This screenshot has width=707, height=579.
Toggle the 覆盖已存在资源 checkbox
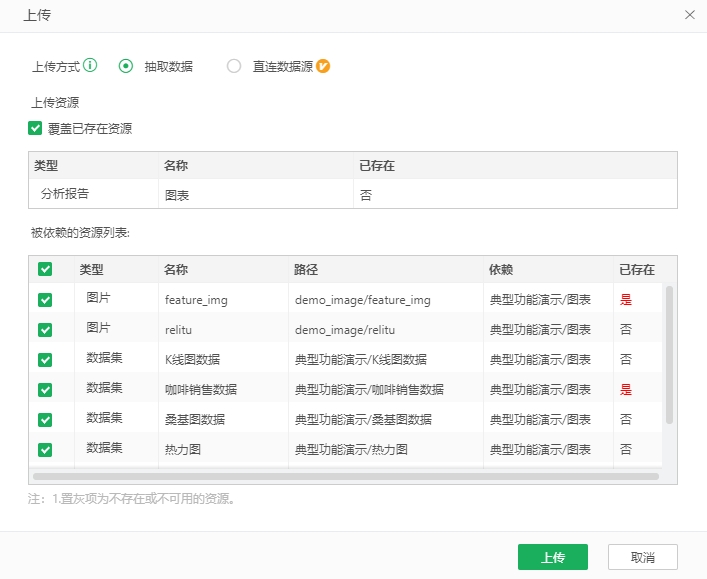(x=36, y=128)
